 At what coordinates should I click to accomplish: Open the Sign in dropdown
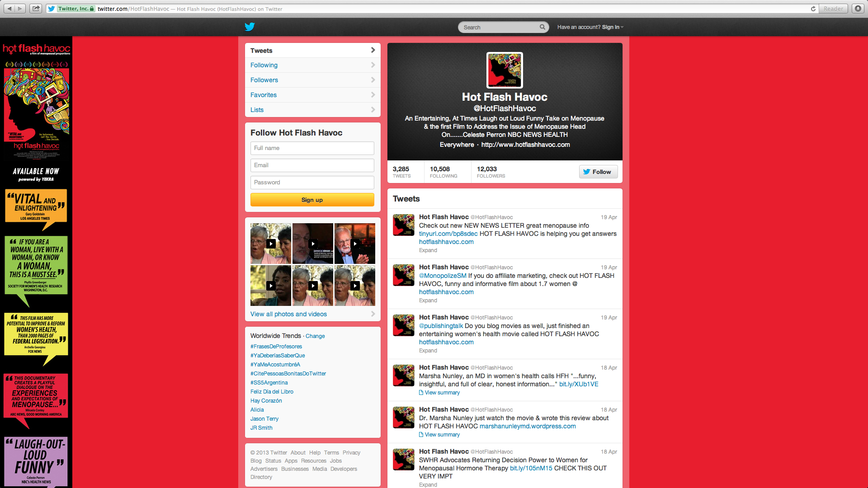[613, 27]
